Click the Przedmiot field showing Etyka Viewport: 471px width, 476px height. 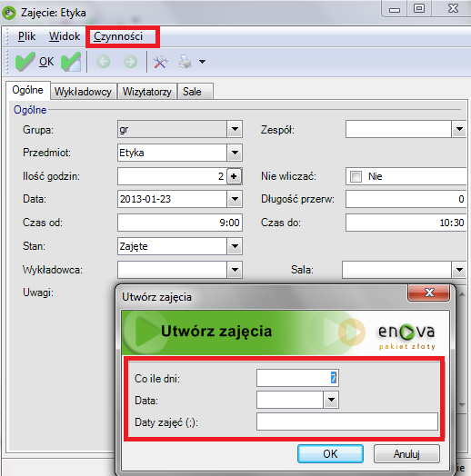172,153
